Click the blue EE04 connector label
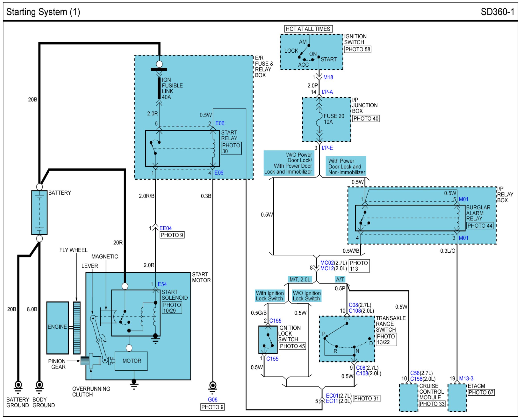521x420 pixels. pos(165,228)
